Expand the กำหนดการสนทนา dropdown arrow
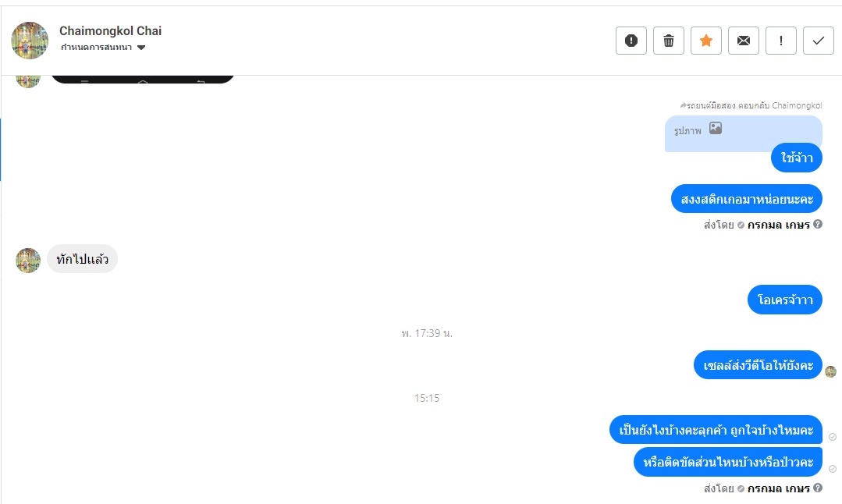The height and width of the screenshot is (504, 842). pyautogui.click(x=141, y=48)
